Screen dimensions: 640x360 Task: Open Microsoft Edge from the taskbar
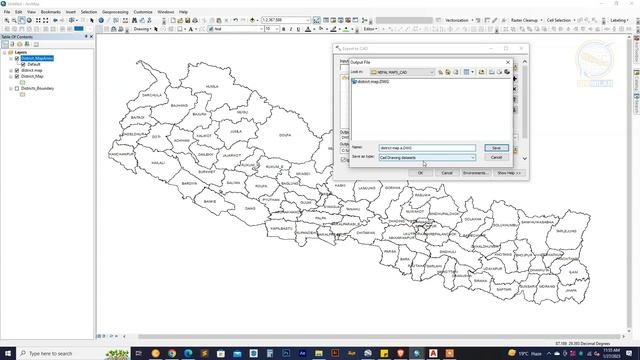[x=188, y=353]
